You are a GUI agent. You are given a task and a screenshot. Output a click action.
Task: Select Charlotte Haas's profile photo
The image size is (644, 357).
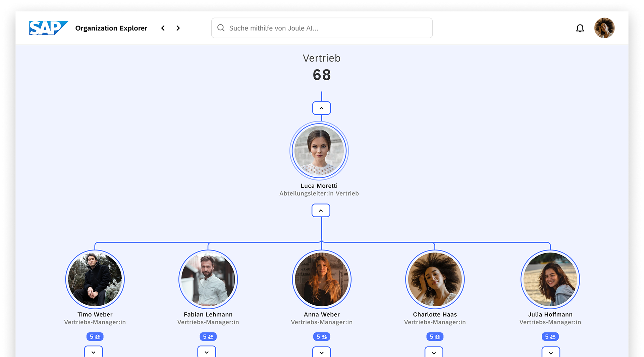(435, 279)
